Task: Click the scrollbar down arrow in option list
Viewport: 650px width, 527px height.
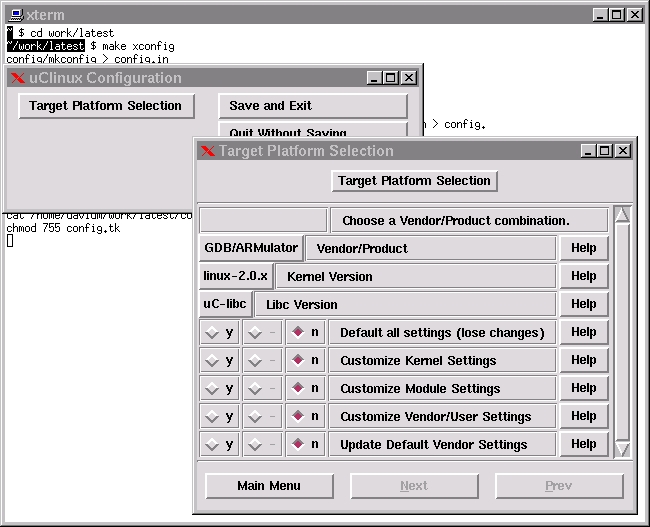Action: click(622, 449)
